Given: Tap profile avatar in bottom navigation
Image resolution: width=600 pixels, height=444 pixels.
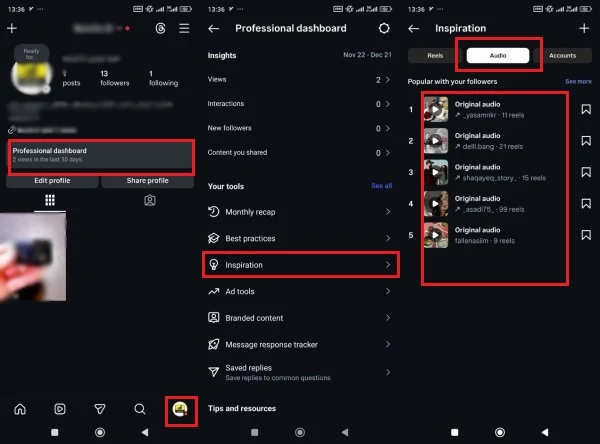Looking at the screenshot, I should click(x=180, y=409).
